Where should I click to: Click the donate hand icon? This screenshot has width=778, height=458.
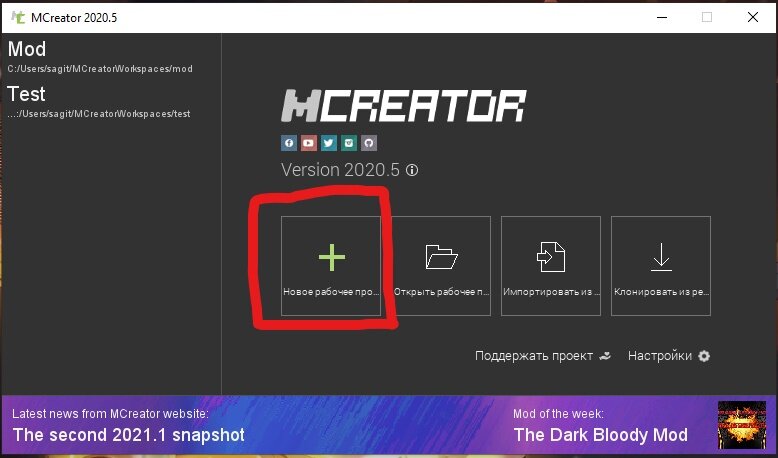(x=605, y=356)
